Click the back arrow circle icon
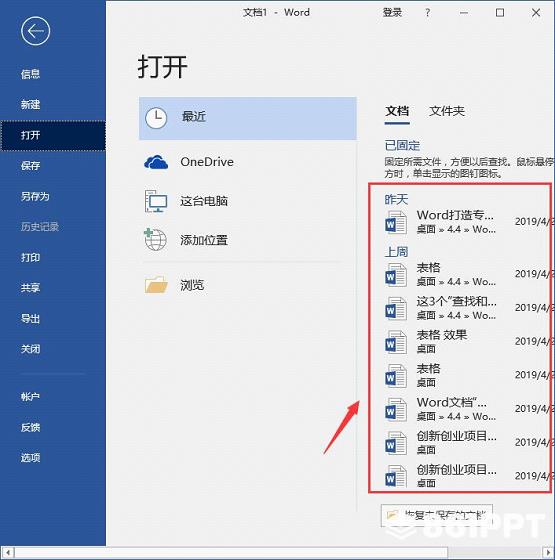 click(x=35, y=31)
